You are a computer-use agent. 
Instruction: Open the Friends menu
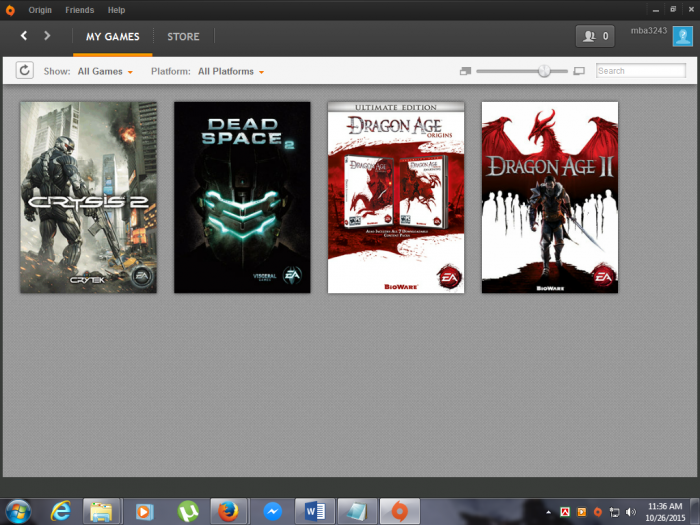tap(79, 10)
